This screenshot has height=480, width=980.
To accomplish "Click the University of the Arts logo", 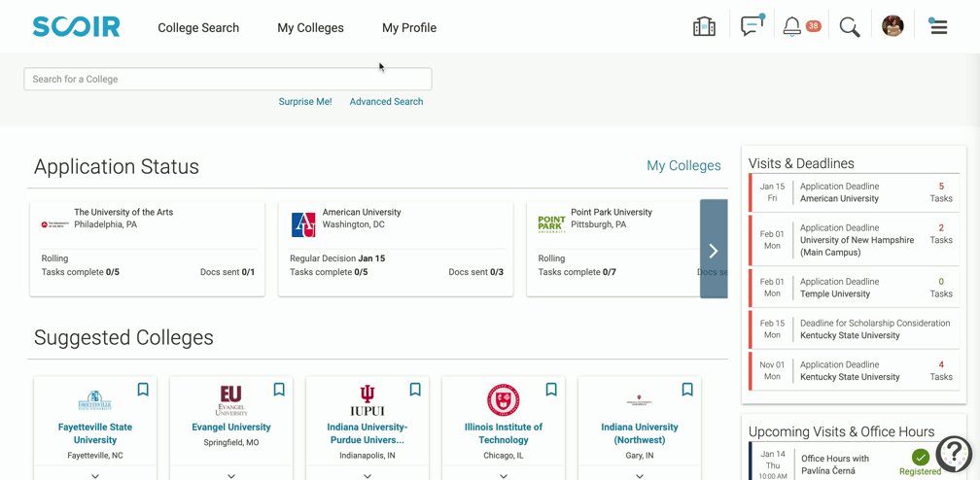I will [x=55, y=223].
